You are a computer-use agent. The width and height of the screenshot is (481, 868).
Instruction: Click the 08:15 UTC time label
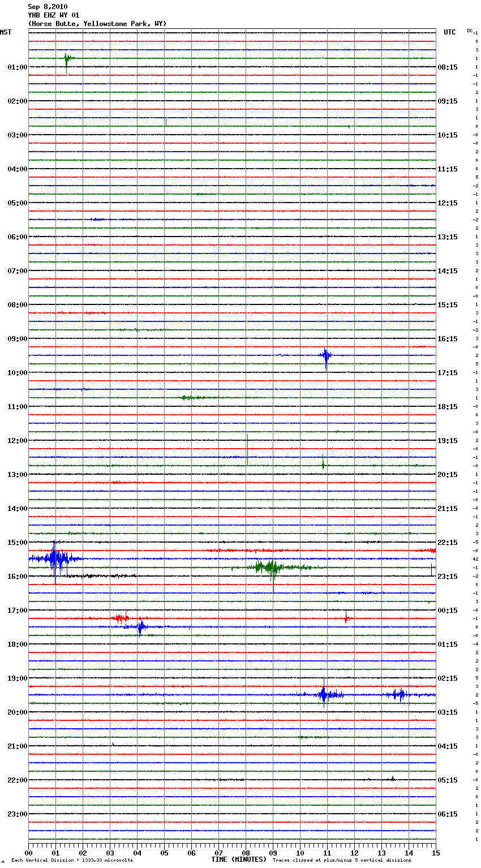click(448, 67)
